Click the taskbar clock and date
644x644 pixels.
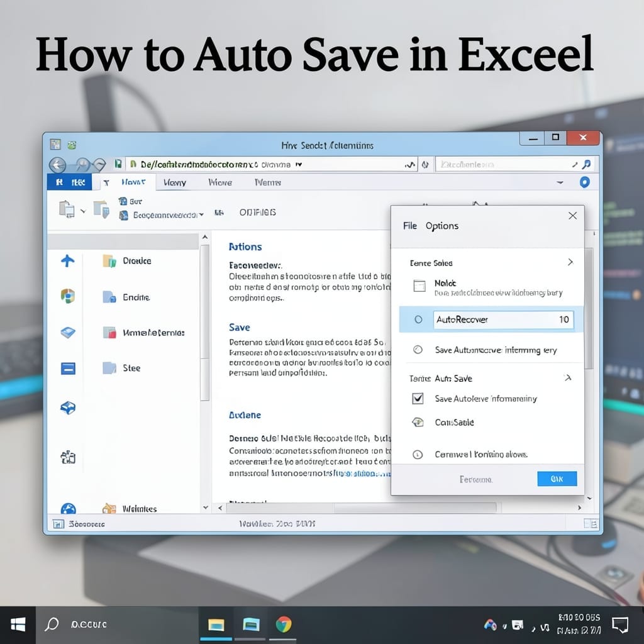point(579,624)
